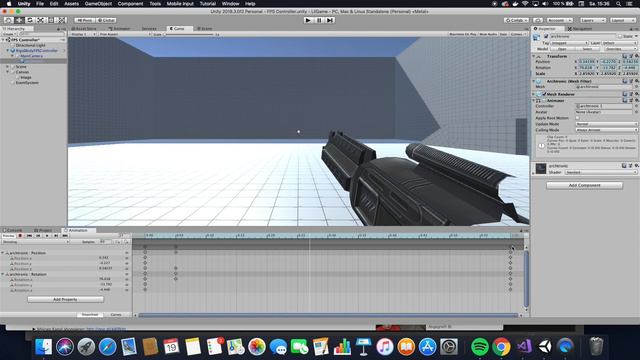
Task: Click the Add Component button
Action: pos(584,185)
